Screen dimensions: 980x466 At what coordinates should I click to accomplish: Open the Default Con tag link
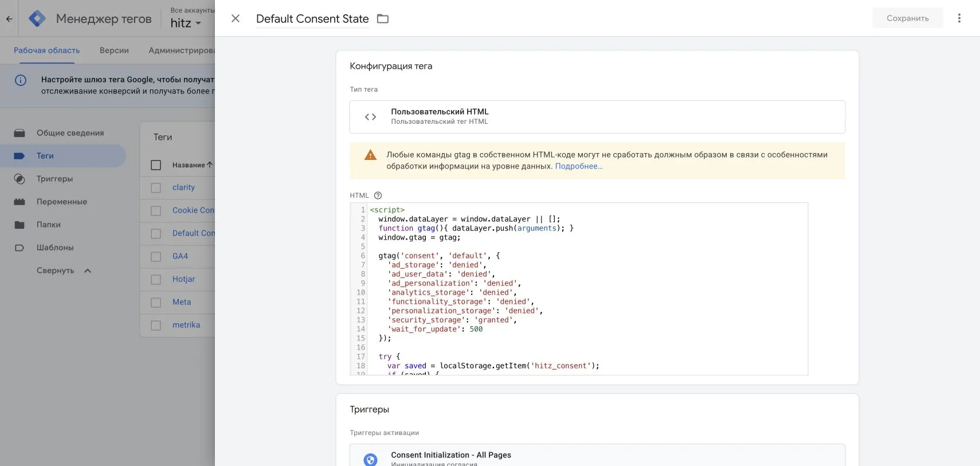tap(194, 233)
